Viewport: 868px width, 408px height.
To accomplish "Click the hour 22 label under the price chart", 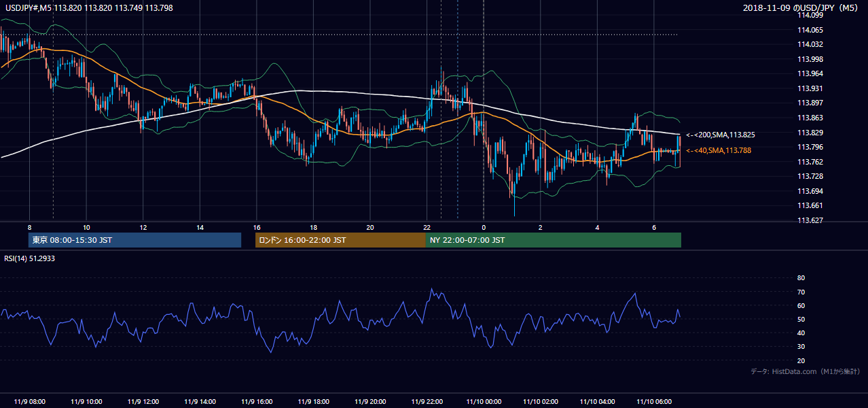I will click(427, 227).
